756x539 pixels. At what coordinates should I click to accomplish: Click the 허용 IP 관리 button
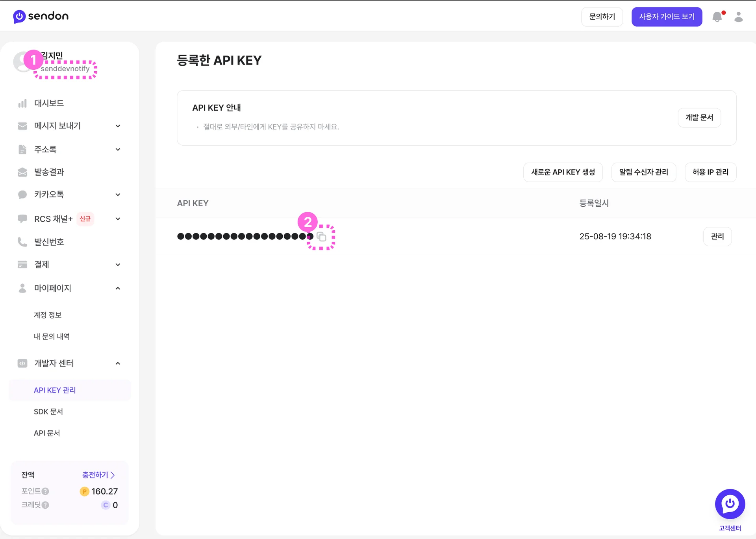click(710, 172)
